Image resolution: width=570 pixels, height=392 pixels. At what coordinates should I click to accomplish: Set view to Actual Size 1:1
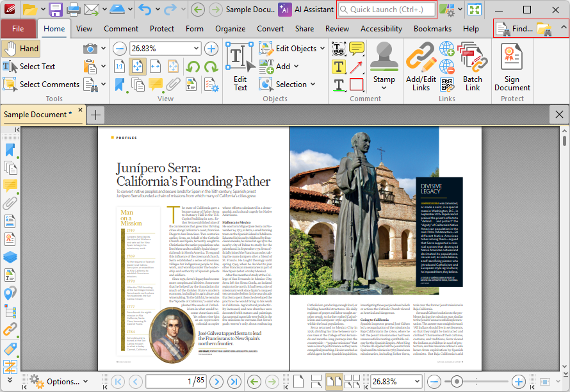pyautogui.click(x=119, y=67)
